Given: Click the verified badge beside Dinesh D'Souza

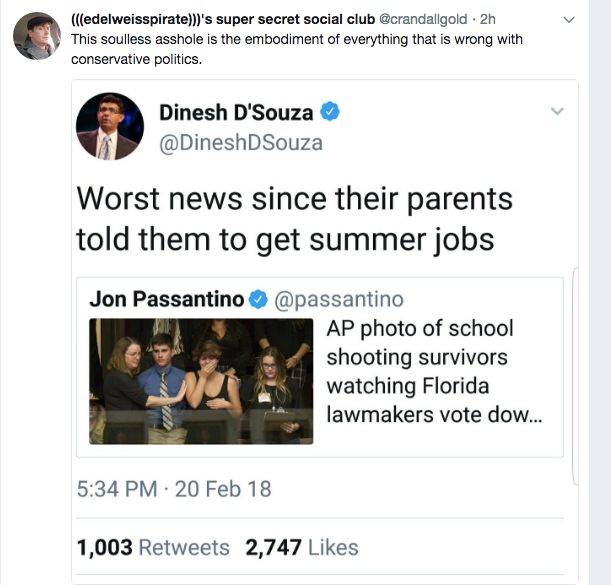Looking at the screenshot, I should (x=330, y=113).
